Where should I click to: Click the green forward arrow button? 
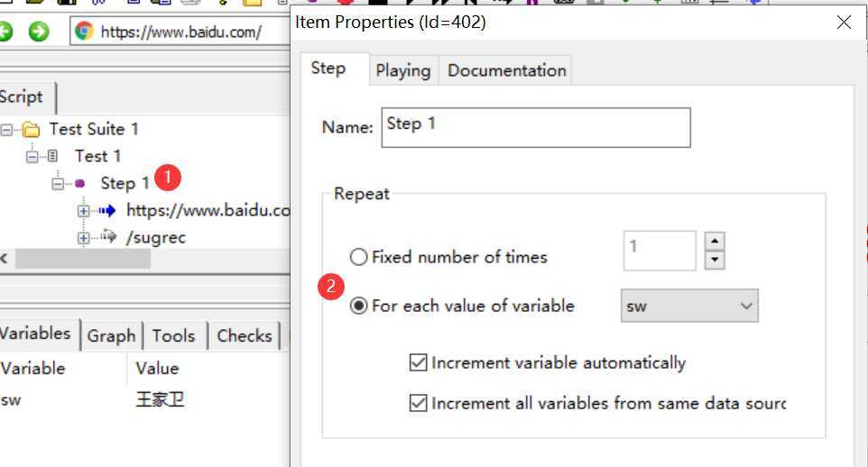pos(39,32)
